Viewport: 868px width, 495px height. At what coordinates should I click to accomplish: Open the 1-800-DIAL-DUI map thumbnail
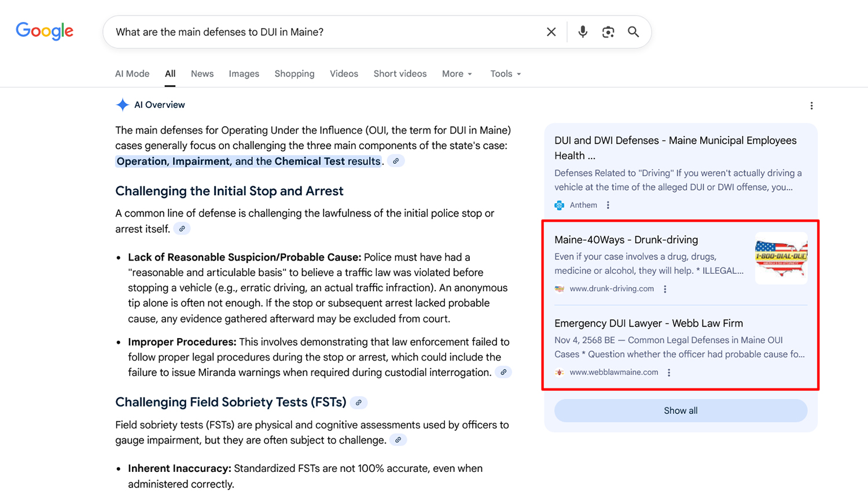[781, 257]
